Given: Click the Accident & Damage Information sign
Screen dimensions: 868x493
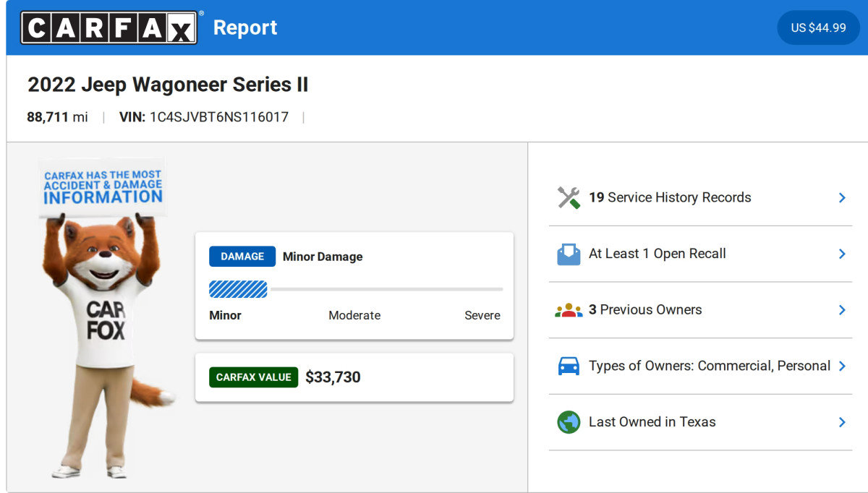Looking at the screenshot, I should 103,187.
